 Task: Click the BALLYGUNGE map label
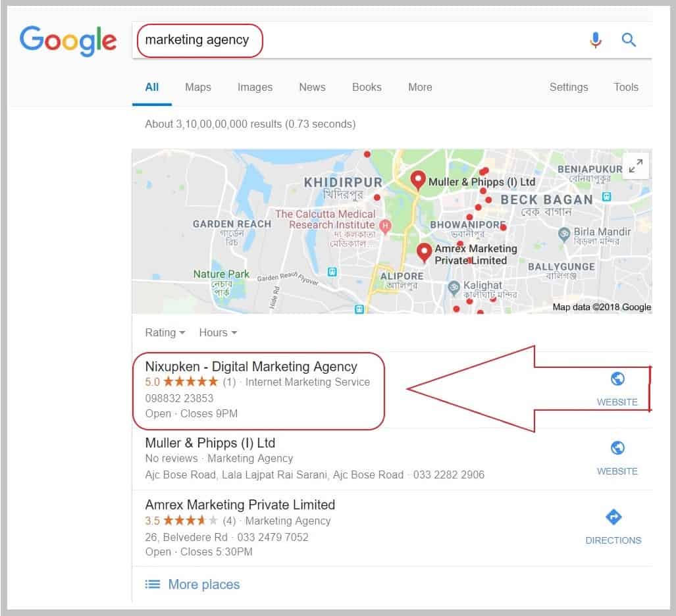[561, 267]
